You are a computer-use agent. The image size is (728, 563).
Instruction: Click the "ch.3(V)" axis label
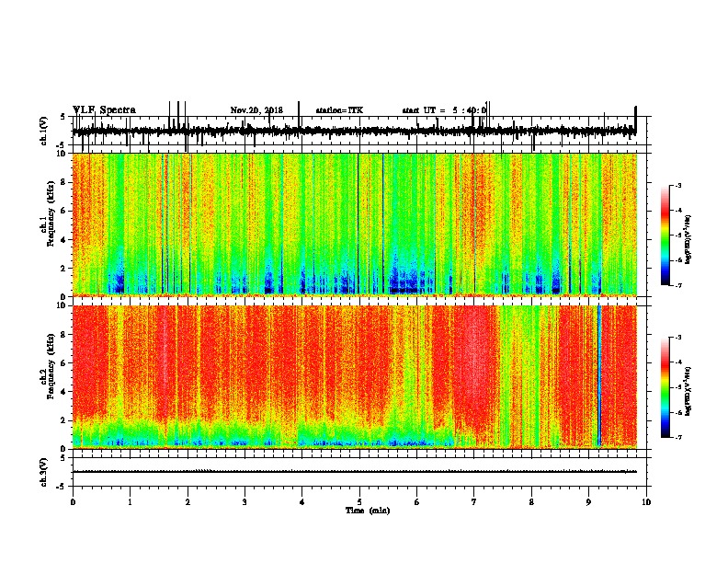(44, 473)
